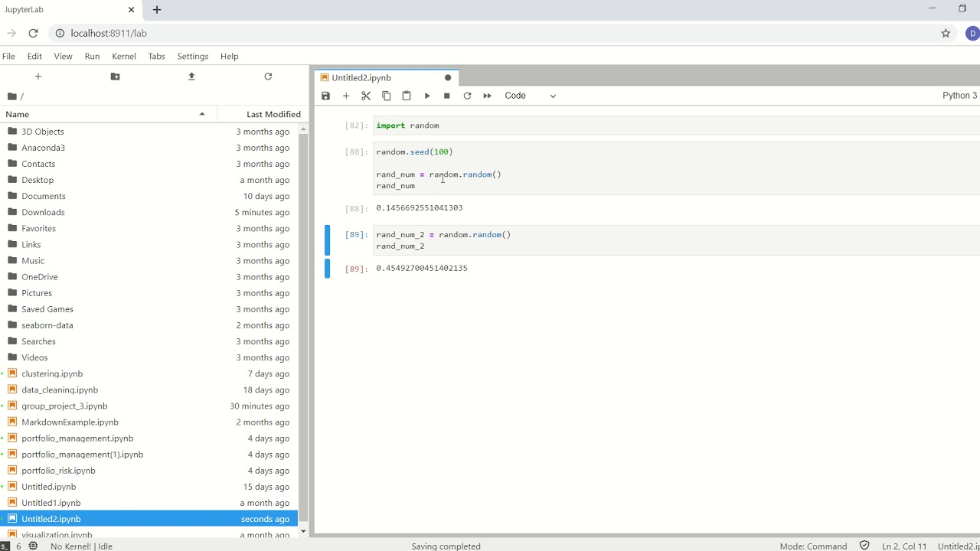Viewport: 980px width, 551px height.
Task: Go to root folder breadcrumb
Action: [11, 96]
